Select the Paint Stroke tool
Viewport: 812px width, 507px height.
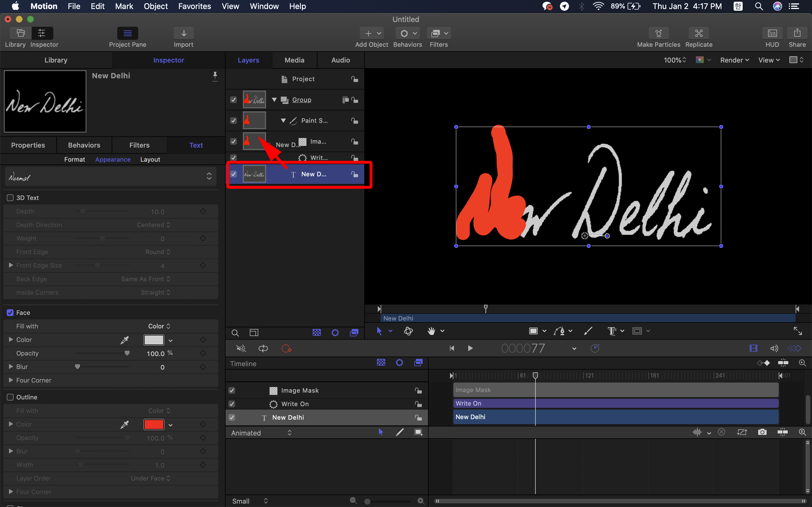tap(588, 331)
